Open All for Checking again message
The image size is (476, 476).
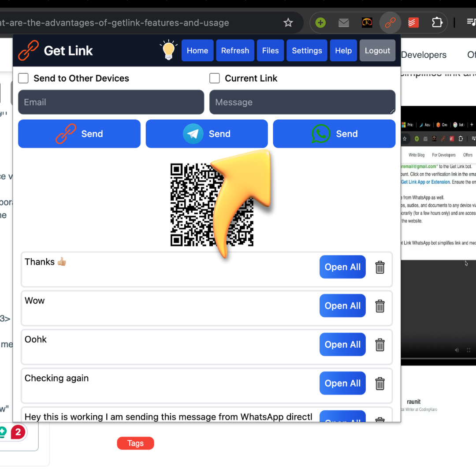click(342, 383)
